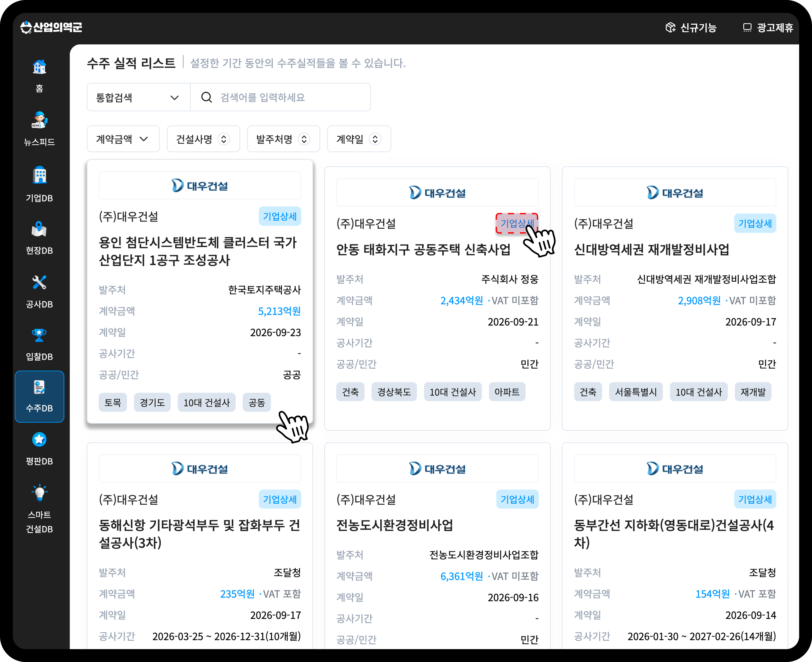Open the 입찰DB trophy icon

(39, 335)
